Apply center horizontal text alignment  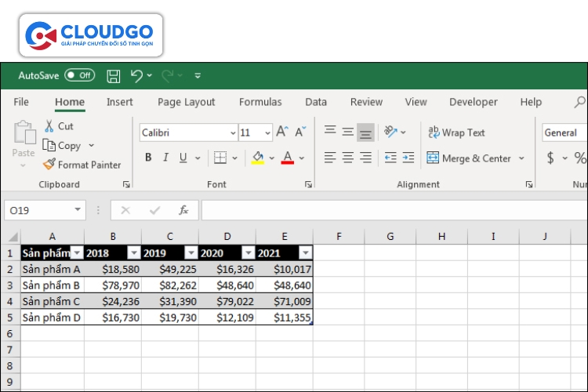348,158
